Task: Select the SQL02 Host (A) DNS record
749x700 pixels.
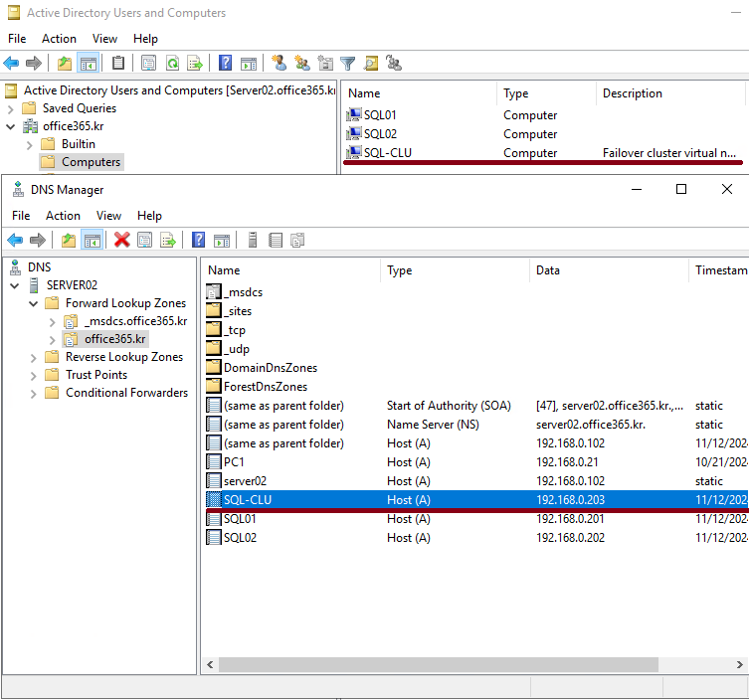Action: [x=475, y=538]
